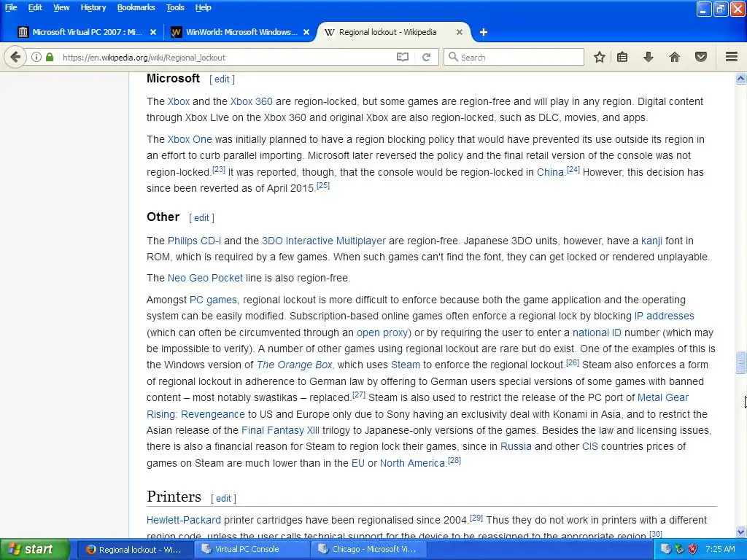The image size is (747, 560).
Task: Bookmark this page with the star icon
Action: (x=600, y=57)
